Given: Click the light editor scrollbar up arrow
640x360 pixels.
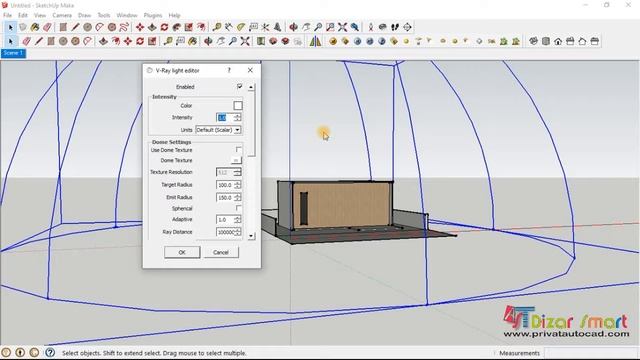Looking at the screenshot, I should coord(251,87).
